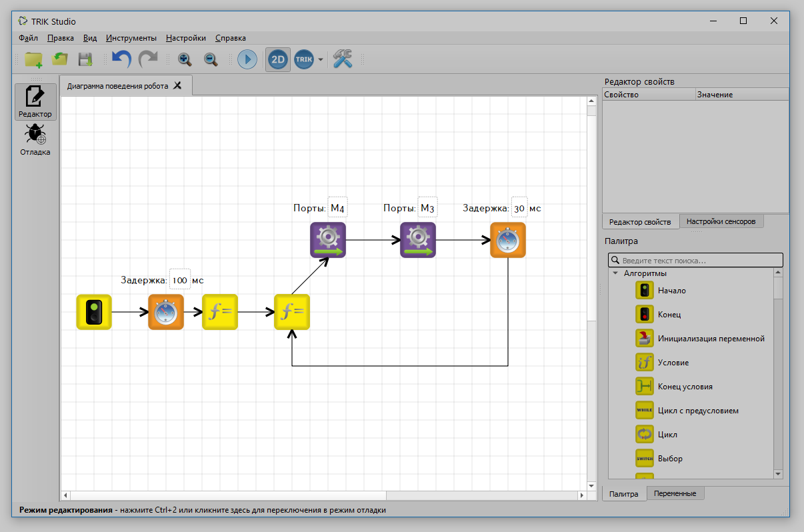Image resolution: width=804 pixels, height=532 pixels.
Task: Select the Start block on the canvas
Action: coord(94,312)
